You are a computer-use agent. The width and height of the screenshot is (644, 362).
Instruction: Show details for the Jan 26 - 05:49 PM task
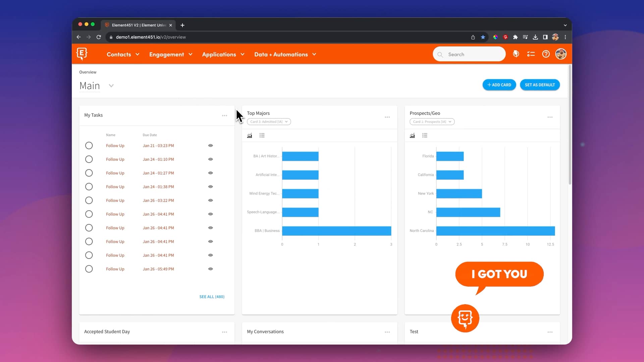click(x=210, y=269)
